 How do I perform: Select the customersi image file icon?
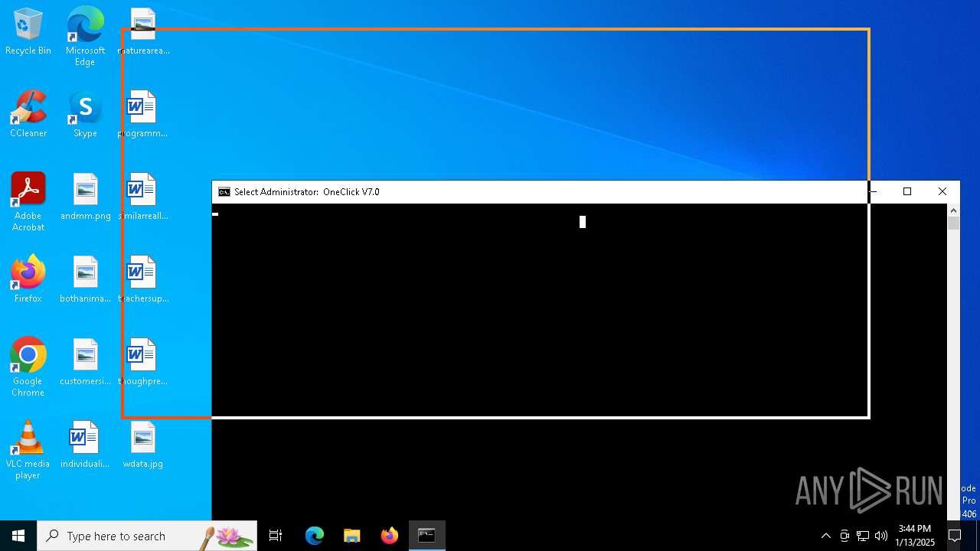[x=85, y=362]
